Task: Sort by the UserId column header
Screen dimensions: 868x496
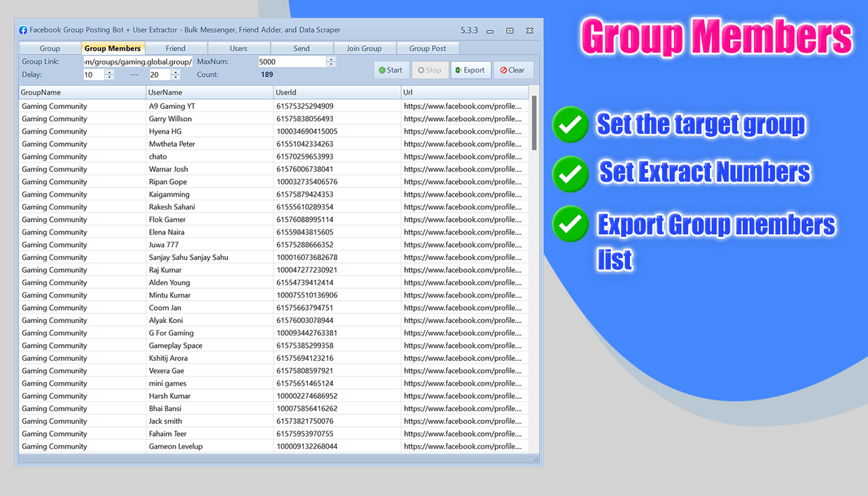Action: pyautogui.click(x=337, y=92)
